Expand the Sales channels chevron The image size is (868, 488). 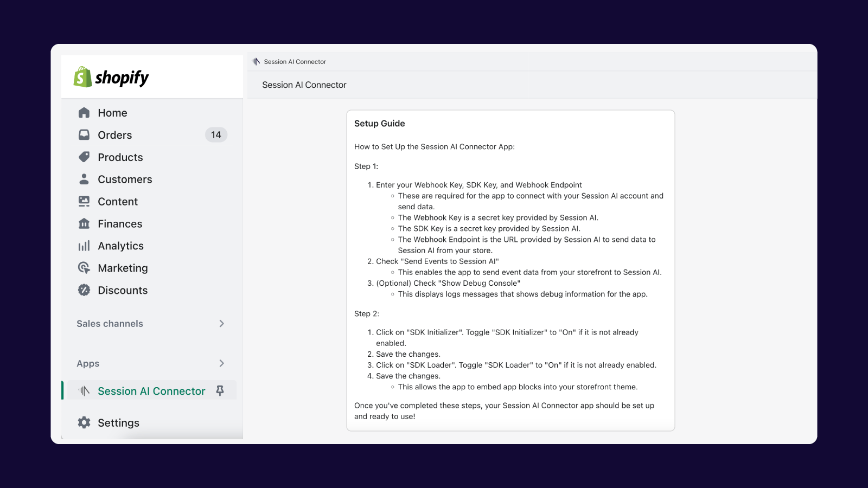tap(221, 324)
